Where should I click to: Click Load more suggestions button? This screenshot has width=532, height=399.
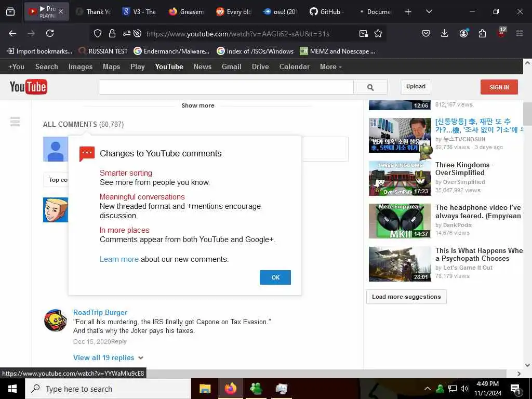pyautogui.click(x=406, y=297)
